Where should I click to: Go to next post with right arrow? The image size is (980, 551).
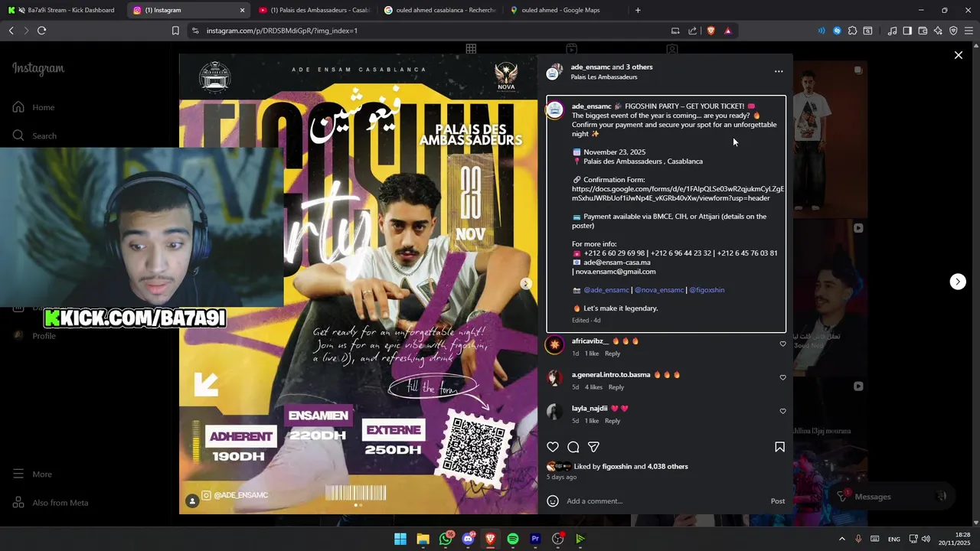pyautogui.click(x=958, y=282)
